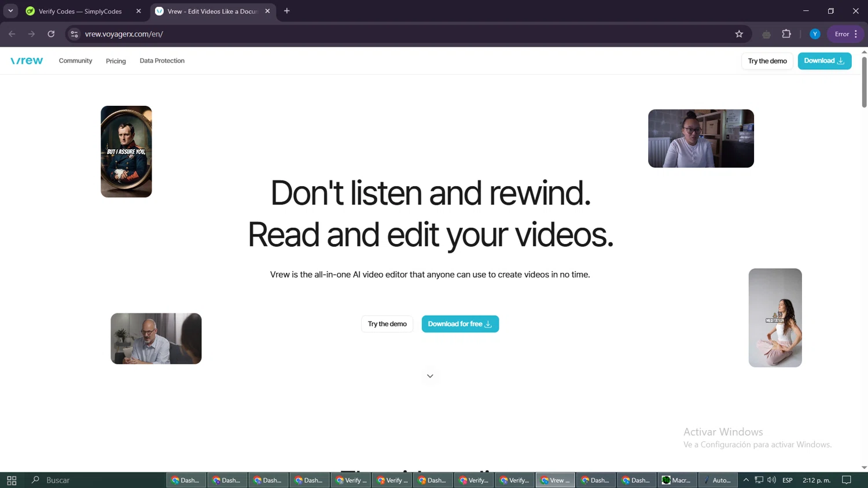This screenshot has width=868, height=488.
Task: Click Try the demo below the tagline
Action: click(387, 324)
